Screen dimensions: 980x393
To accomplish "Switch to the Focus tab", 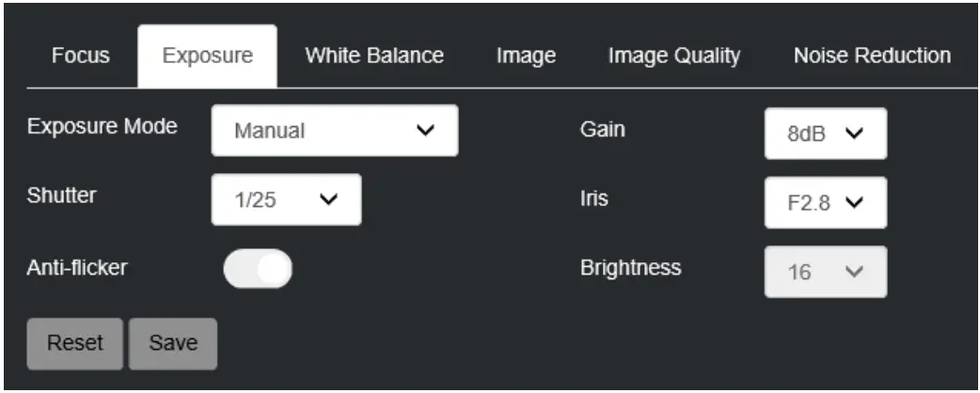I will click(x=80, y=55).
